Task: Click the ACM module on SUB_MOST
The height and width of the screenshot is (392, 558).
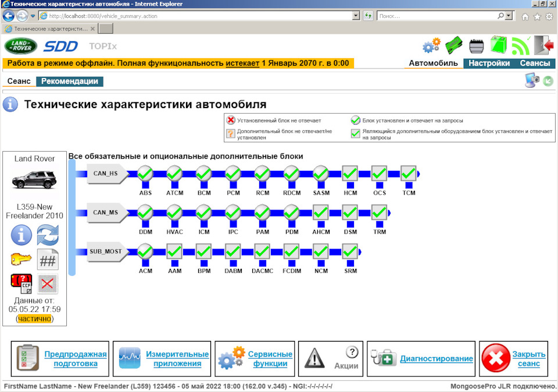Action: point(145,252)
